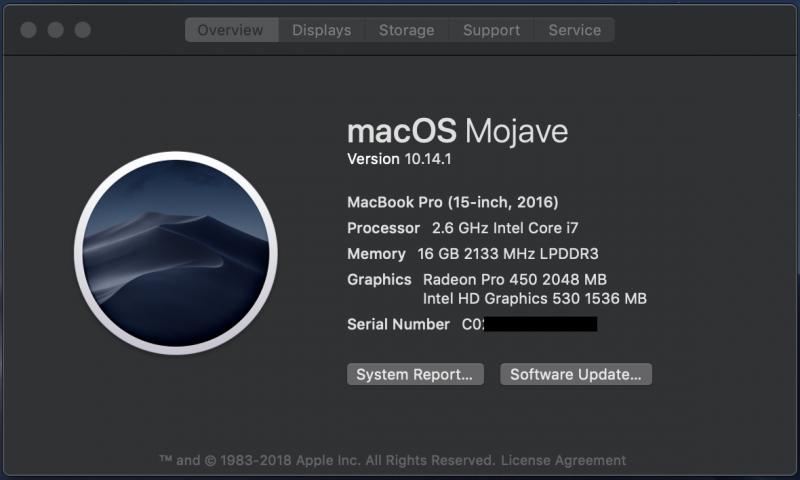Viewport: 800px width, 480px height.
Task: Open the Service tab
Action: (574, 30)
